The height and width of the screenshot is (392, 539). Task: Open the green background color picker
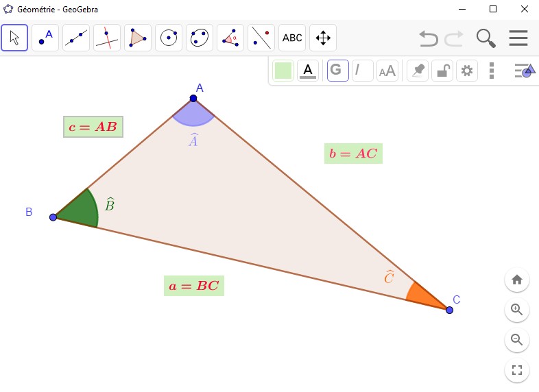pyautogui.click(x=283, y=71)
